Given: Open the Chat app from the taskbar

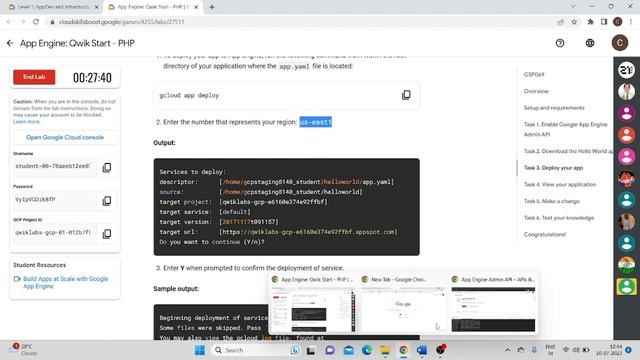Looking at the screenshot, I should pyautogui.click(x=330, y=350).
